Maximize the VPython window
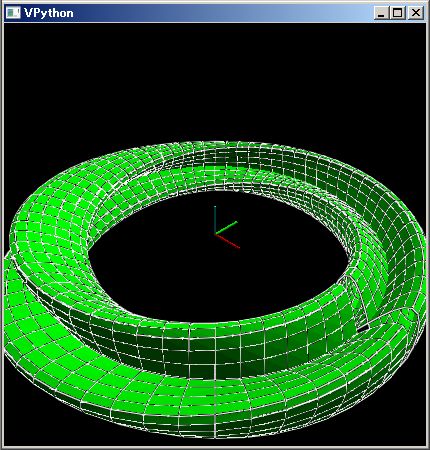Image resolution: width=430 pixels, height=450 pixels. point(398,13)
